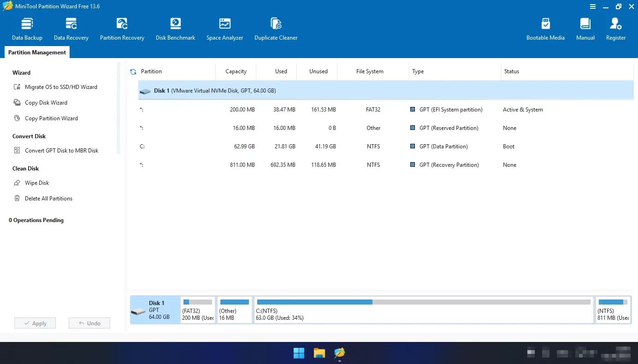Open the Data Backup tool
The height and width of the screenshot is (364, 638).
[x=27, y=29]
